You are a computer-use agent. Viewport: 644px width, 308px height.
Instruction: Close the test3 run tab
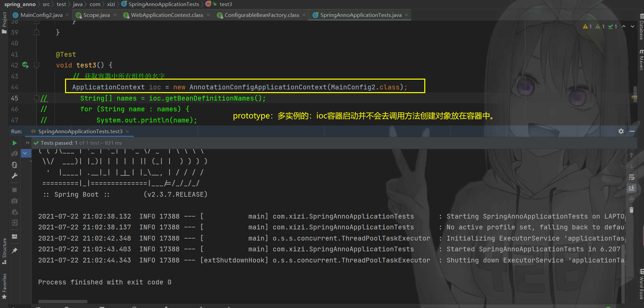(x=127, y=131)
